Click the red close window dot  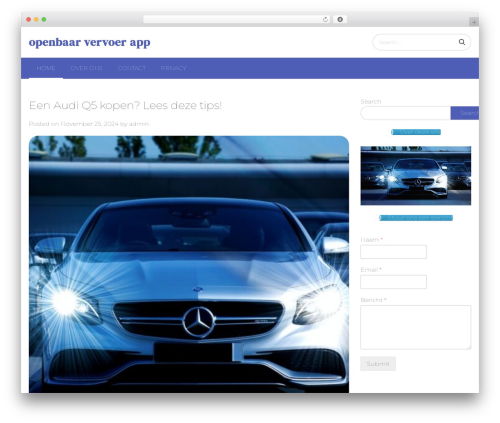[29, 19]
